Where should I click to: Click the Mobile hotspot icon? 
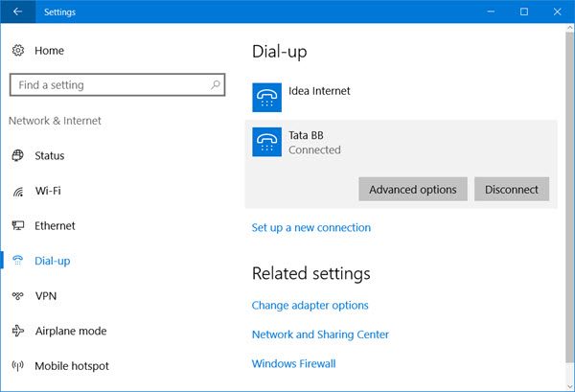18,366
